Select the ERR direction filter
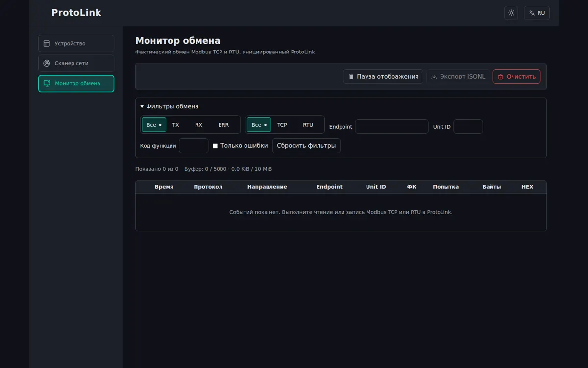The width and height of the screenshot is (588, 368). pos(223,125)
